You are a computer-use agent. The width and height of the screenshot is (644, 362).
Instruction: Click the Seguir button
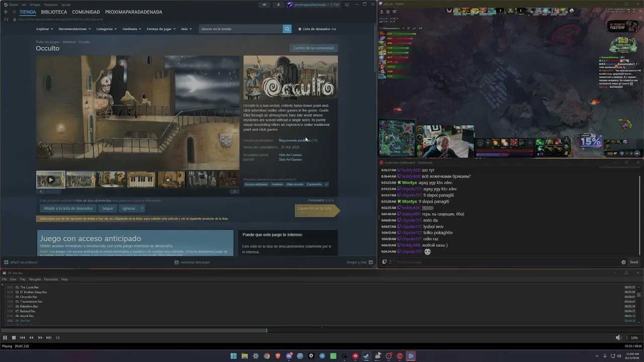(x=108, y=208)
